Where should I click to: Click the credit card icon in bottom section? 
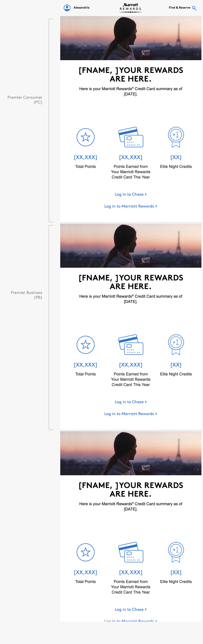coord(131,552)
